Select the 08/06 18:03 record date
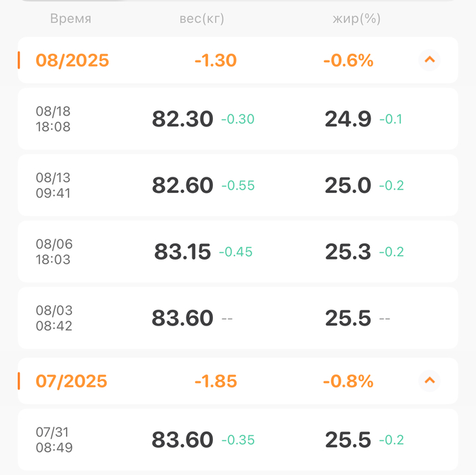 (54, 251)
